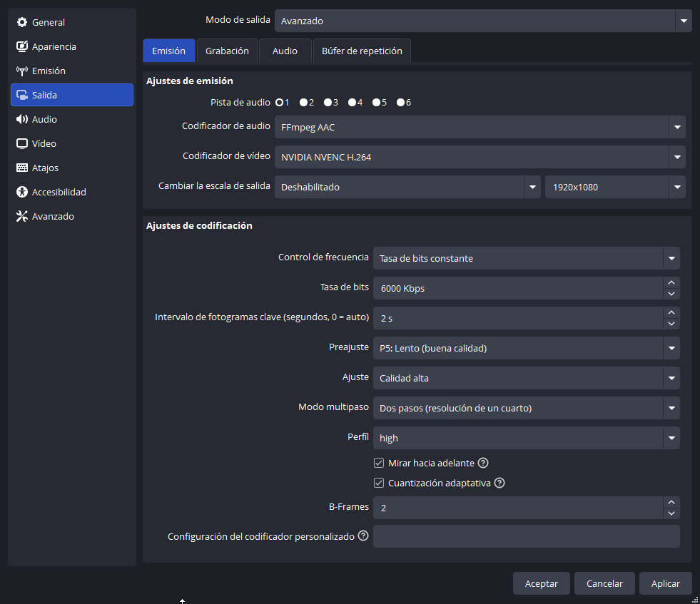Increase B-Frames value
Screen dimensions: 700x604
click(671, 502)
